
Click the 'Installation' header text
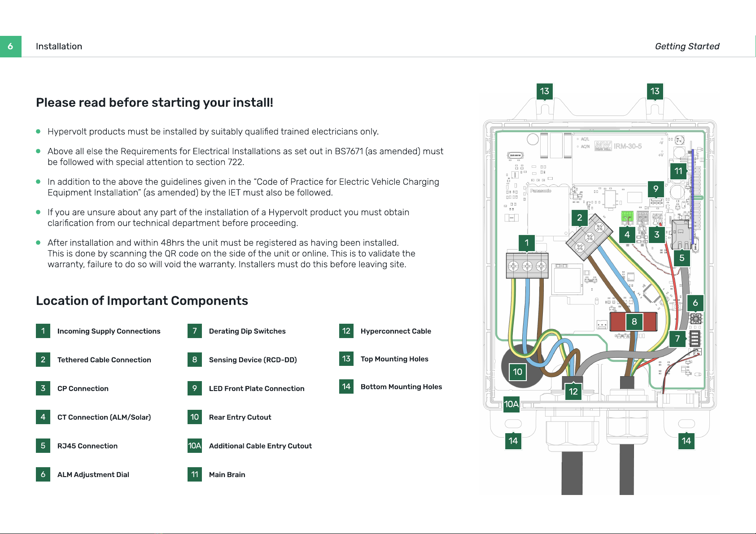59,46
